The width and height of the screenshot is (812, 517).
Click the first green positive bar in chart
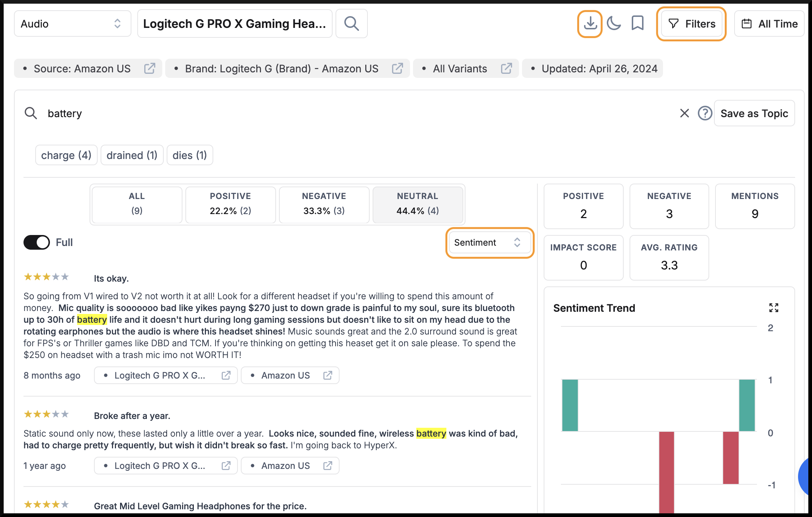pos(570,405)
